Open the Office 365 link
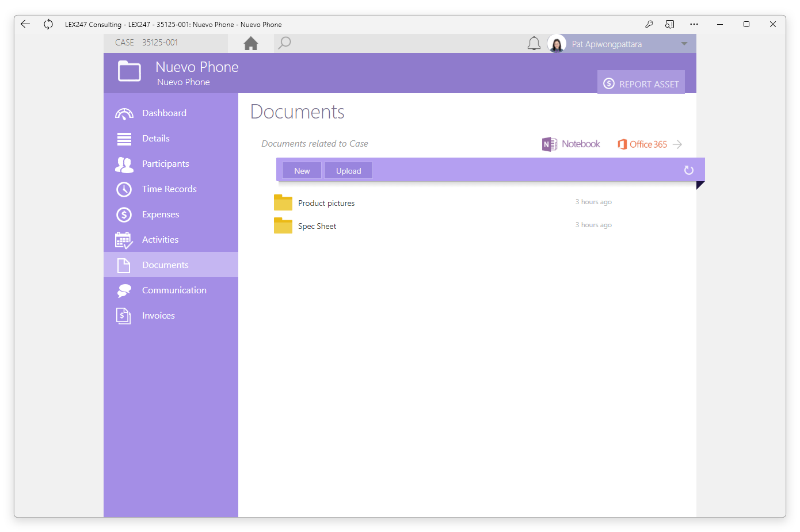 [x=648, y=144]
